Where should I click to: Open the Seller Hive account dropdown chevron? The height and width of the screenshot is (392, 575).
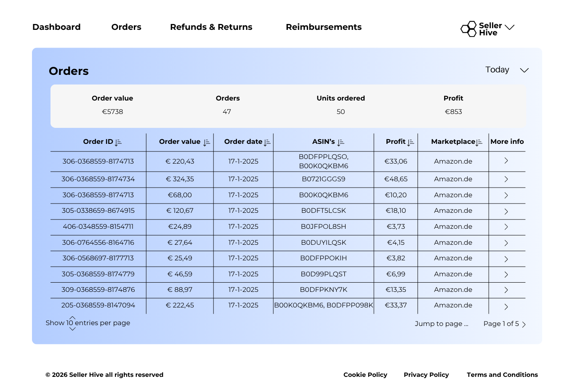510,27
